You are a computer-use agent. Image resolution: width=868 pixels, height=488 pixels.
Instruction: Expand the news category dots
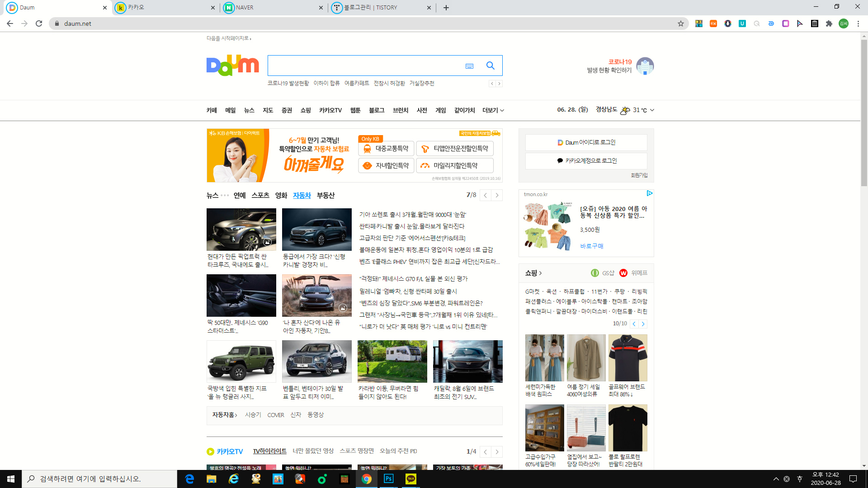pyautogui.click(x=225, y=196)
